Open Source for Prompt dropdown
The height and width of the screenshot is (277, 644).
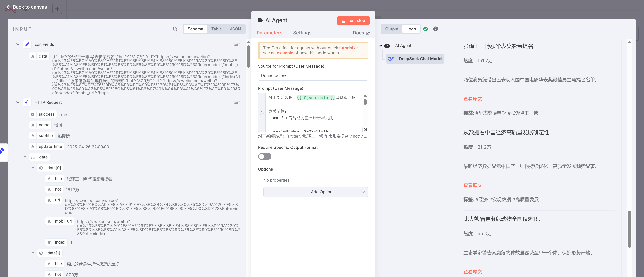[x=312, y=76]
